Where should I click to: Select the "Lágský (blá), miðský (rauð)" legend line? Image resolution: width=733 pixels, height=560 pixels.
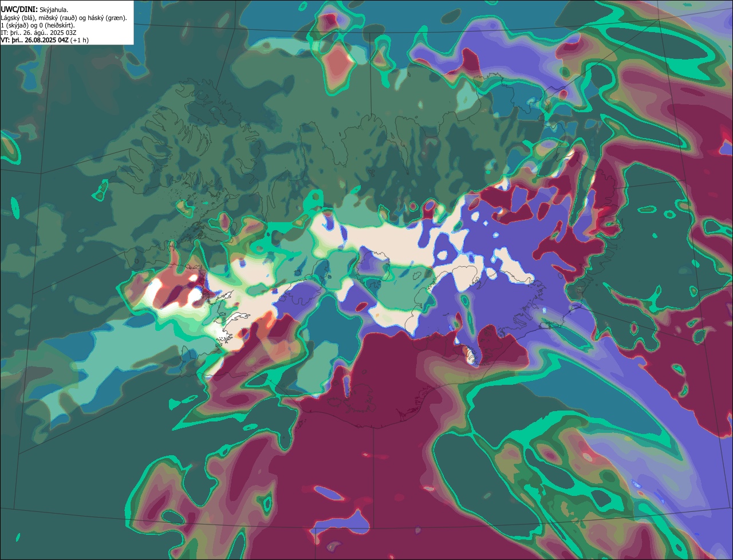tap(64, 18)
